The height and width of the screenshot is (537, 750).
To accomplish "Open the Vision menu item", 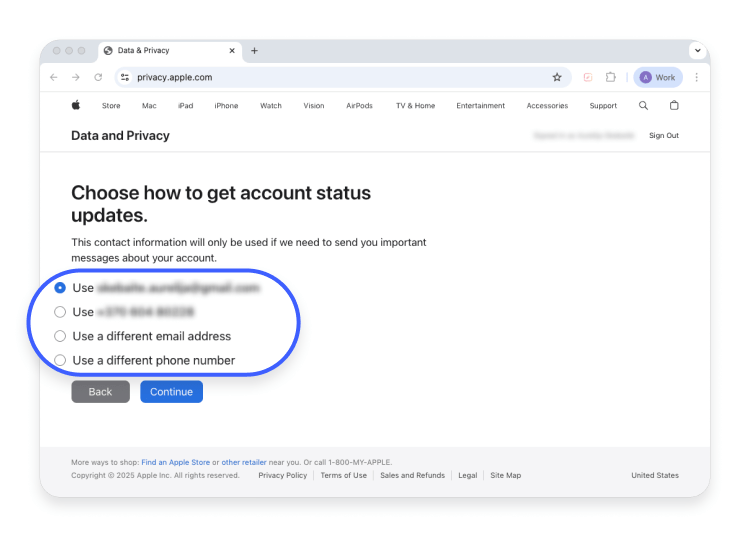I will (314, 106).
